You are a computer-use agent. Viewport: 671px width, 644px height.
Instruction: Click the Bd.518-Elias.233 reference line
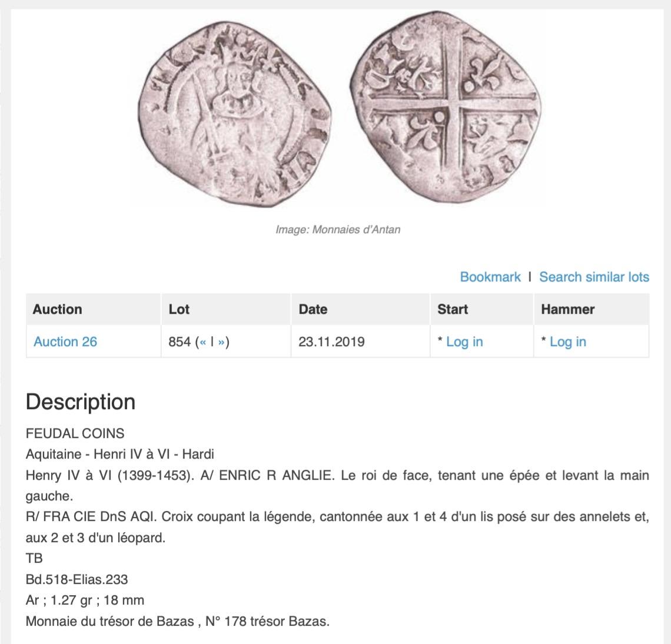pyautogui.click(x=77, y=579)
